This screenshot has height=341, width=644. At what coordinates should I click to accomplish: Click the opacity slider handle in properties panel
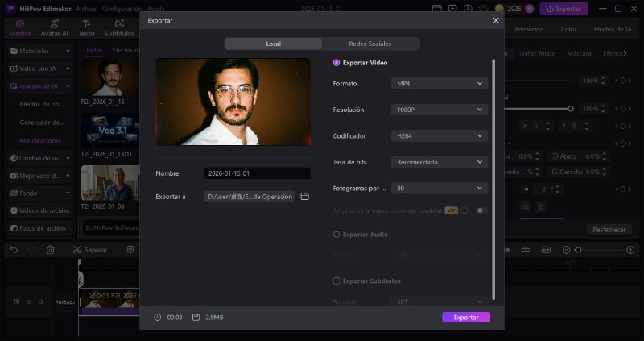point(571,109)
